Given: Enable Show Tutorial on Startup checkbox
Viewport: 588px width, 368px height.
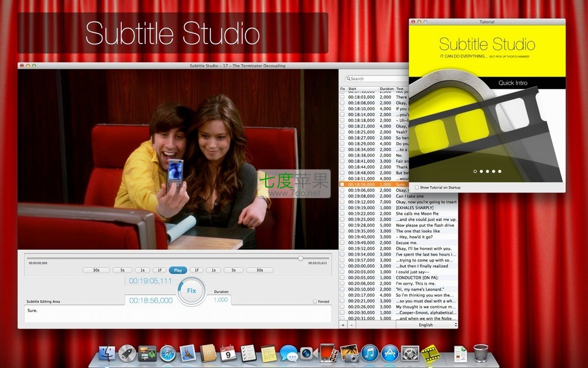Looking at the screenshot, I should pos(417,187).
